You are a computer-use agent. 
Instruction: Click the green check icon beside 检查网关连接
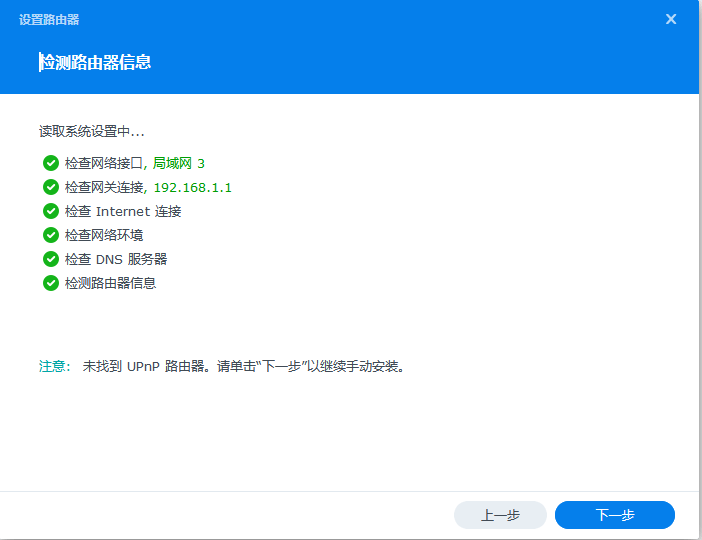(51, 187)
